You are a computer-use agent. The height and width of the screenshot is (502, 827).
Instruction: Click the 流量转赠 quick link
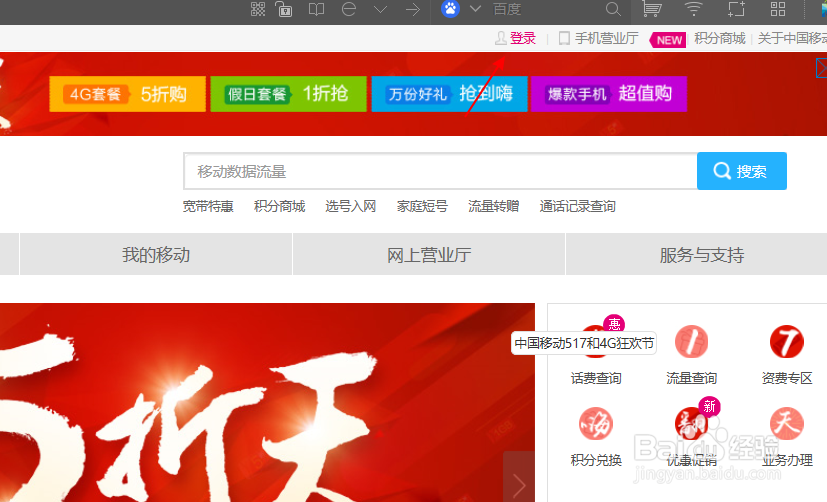(x=494, y=206)
